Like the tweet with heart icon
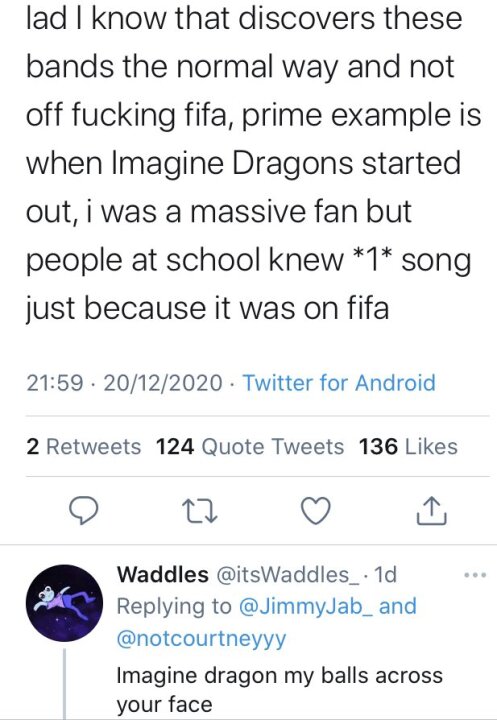497x720 pixels. (316, 511)
